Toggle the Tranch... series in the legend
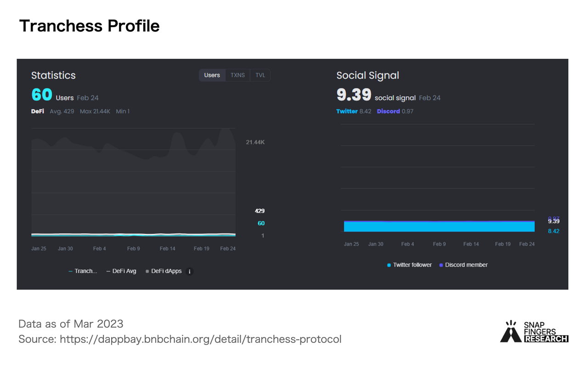 pyautogui.click(x=83, y=271)
